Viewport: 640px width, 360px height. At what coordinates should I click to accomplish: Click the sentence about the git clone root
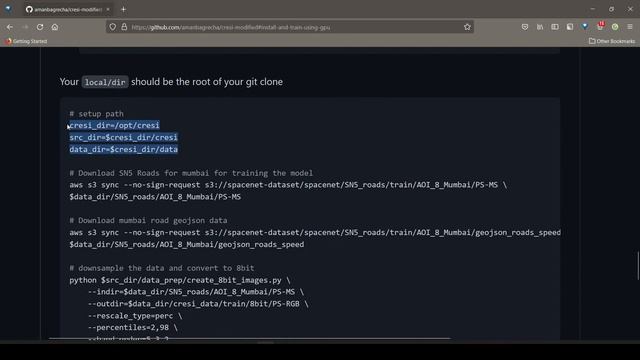point(171,82)
